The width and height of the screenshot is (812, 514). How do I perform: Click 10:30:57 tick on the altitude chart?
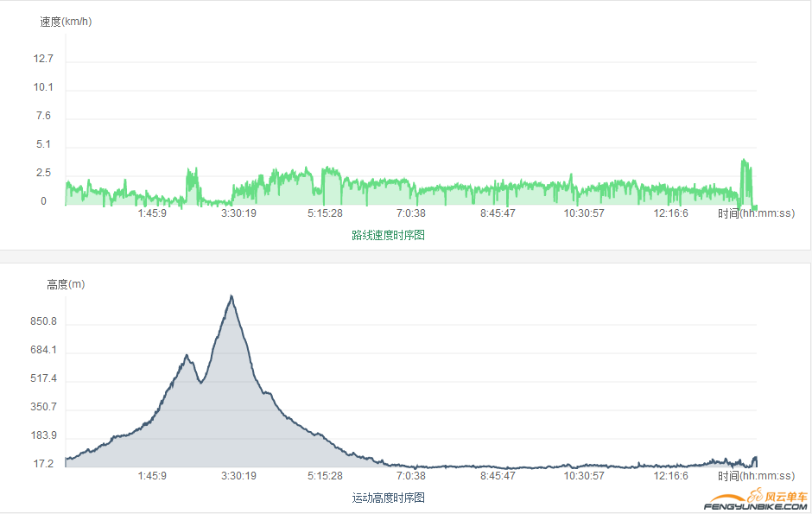[x=584, y=476]
